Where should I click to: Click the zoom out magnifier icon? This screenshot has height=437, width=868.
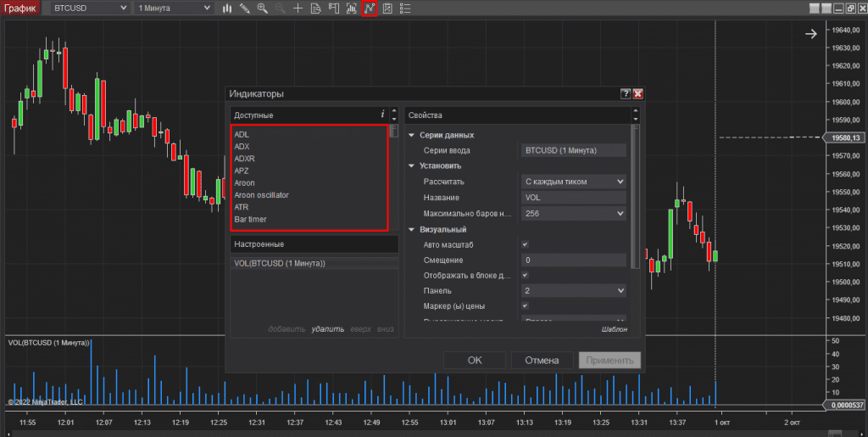[280, 8]
